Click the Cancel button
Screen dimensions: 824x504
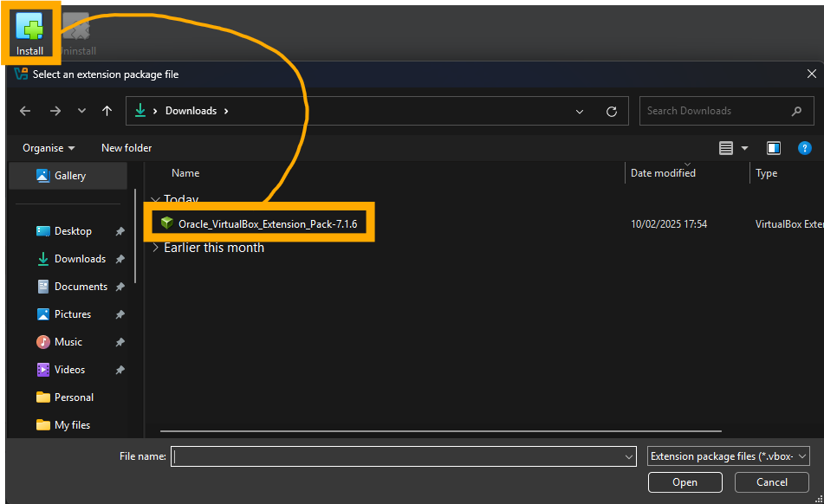pyautogui.click(x=771, y=482)
